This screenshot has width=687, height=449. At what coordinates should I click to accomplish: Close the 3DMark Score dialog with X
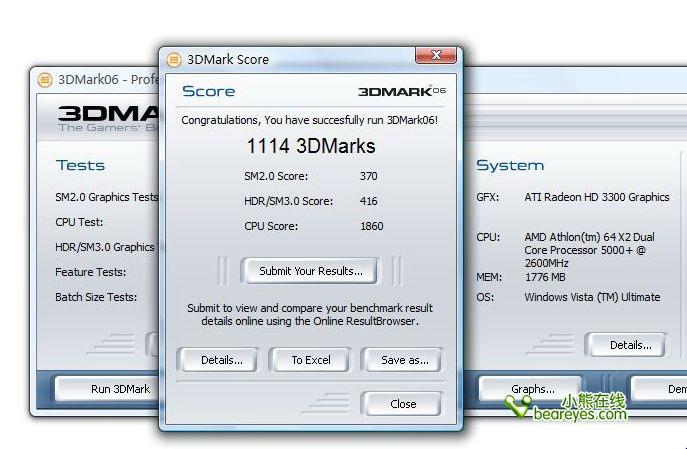click(435, 56)
